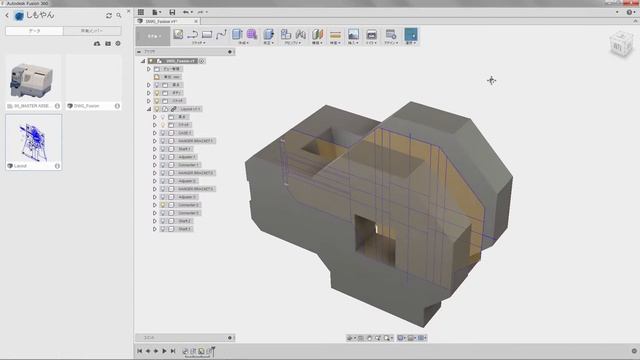Activate the root component radio button
This screenshot has height=360, width=640.
[x=202, y=61]
